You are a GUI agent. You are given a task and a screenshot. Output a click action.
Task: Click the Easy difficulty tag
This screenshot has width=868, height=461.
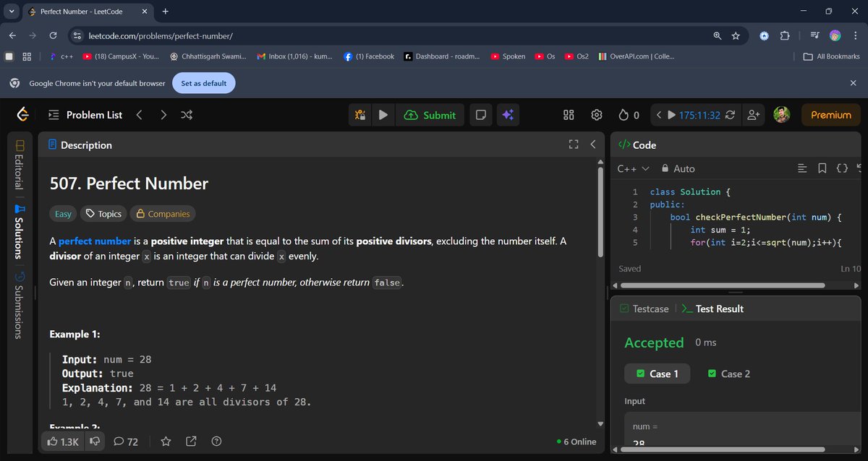coord(63,214)
